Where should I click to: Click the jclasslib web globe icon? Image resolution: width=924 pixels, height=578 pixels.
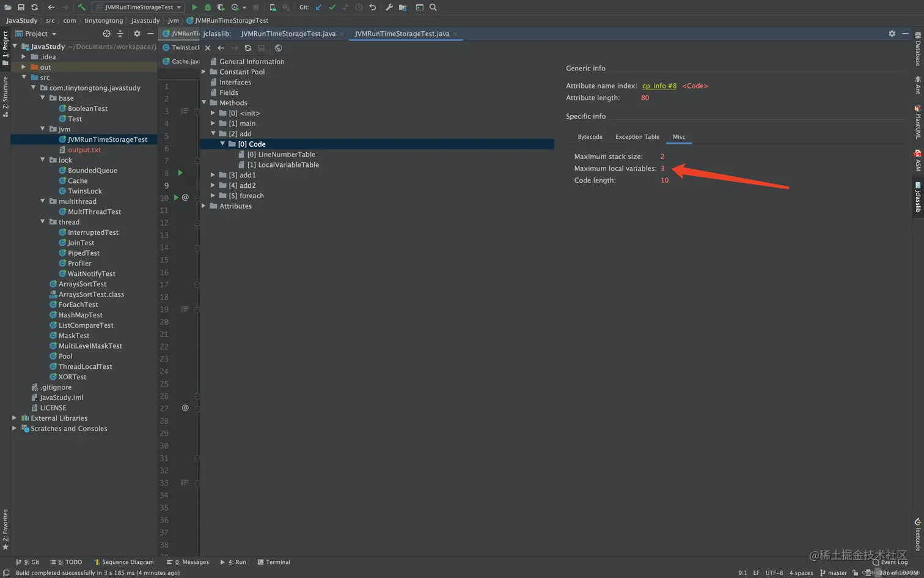[x=279, y=48]
